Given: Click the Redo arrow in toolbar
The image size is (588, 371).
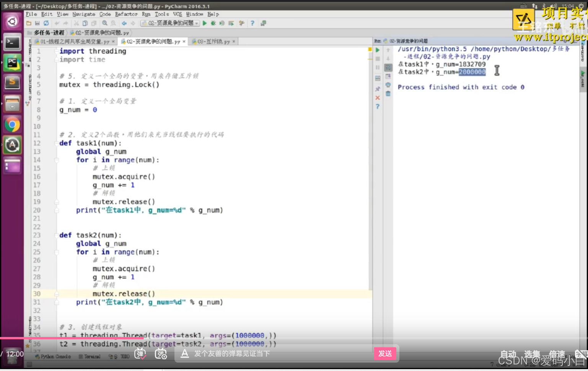Looking at the screenshot, I should click(x=66, y=23).
